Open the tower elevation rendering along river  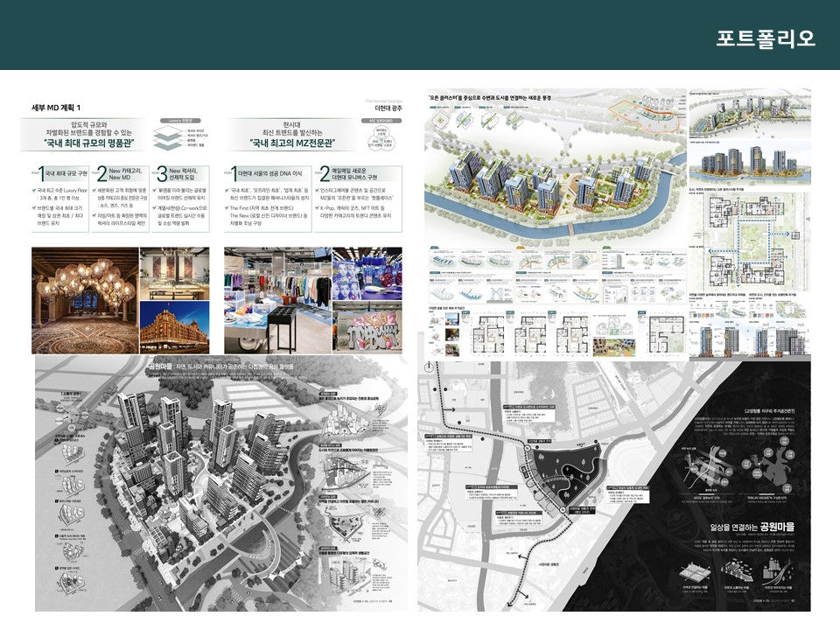tap(750, 163)
